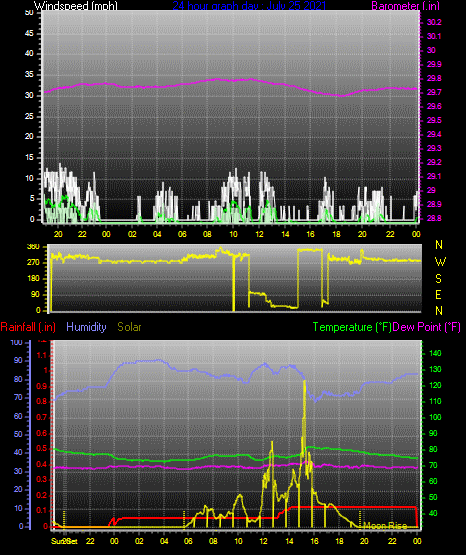The image size is (466, 555).
Task: Click the '25' windspeed axis value
Action: tap(29, 116)
